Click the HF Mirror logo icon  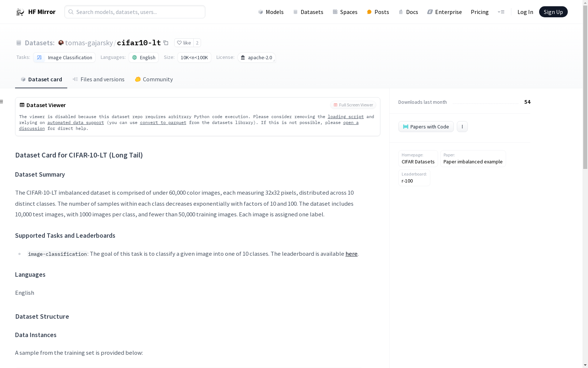20,12
